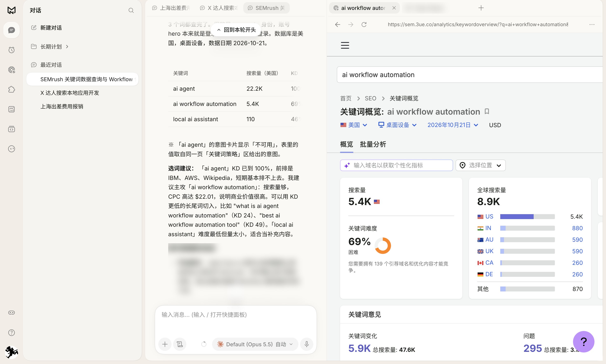Open a new browser tab with plus
Viewport: 606px width, 364px height.
coord(481,8)
